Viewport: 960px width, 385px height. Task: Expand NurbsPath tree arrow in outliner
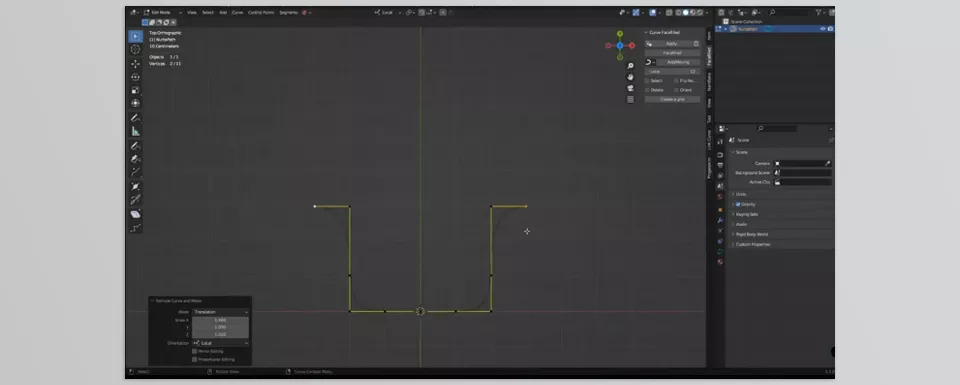tap(726, 29)
